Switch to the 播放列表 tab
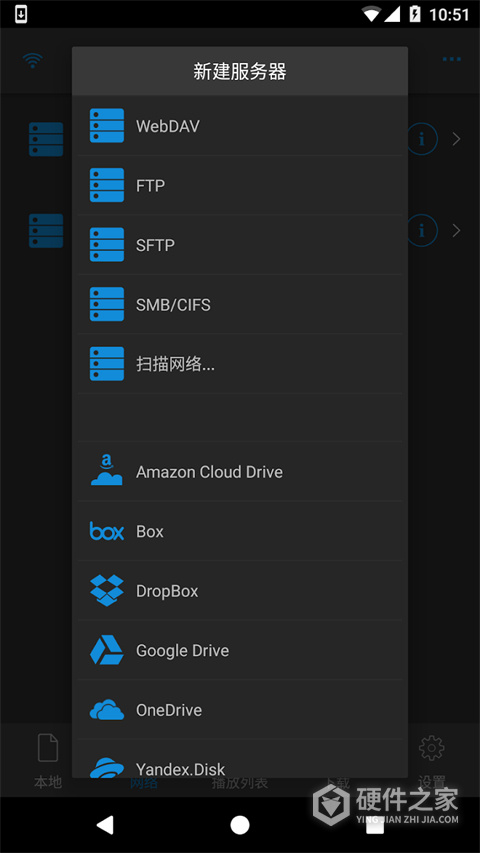 240,782
